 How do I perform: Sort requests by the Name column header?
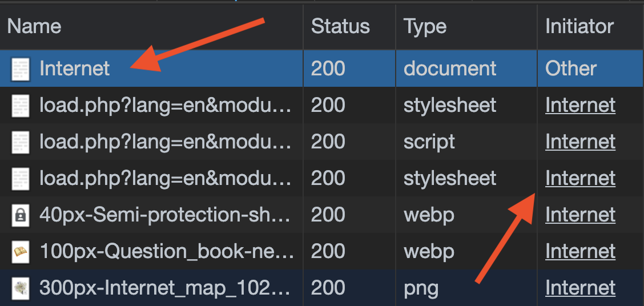pyautogui.click(x=34, y=26)
